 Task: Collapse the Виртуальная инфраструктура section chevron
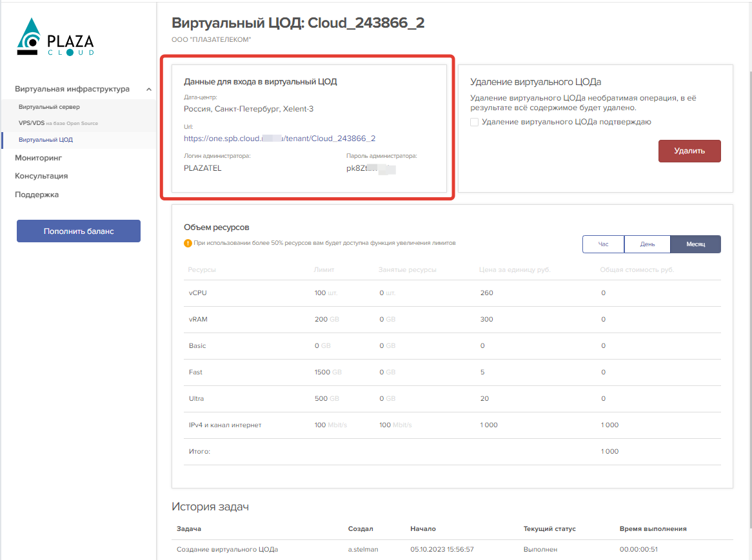(149, 90)
